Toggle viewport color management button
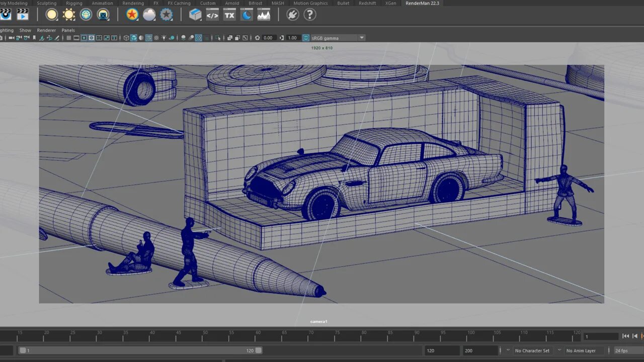Image resolution: width=644 pixels, height=362 pixels. pos(306,38)
